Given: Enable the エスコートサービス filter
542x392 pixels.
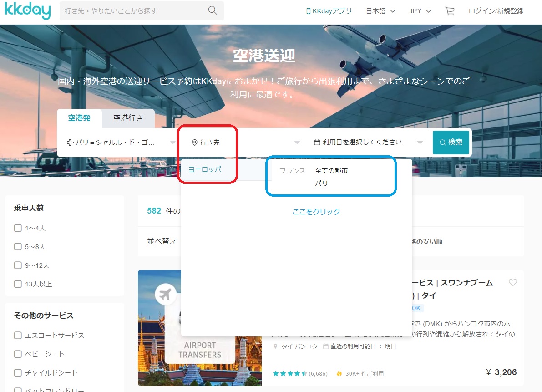Looking at the screenshot, I should 17,336.
